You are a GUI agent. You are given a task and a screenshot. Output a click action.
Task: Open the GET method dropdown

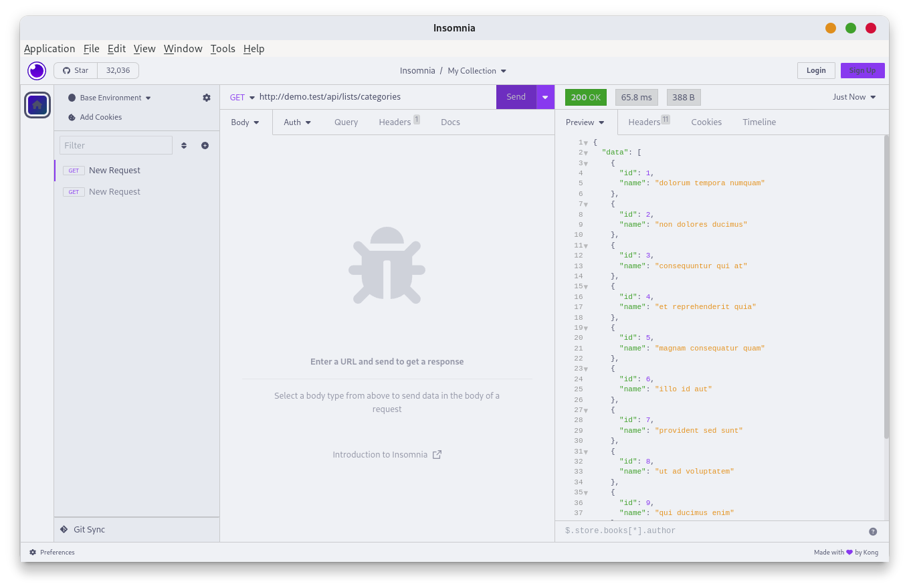pyautogui.click(x=242, y=97)
